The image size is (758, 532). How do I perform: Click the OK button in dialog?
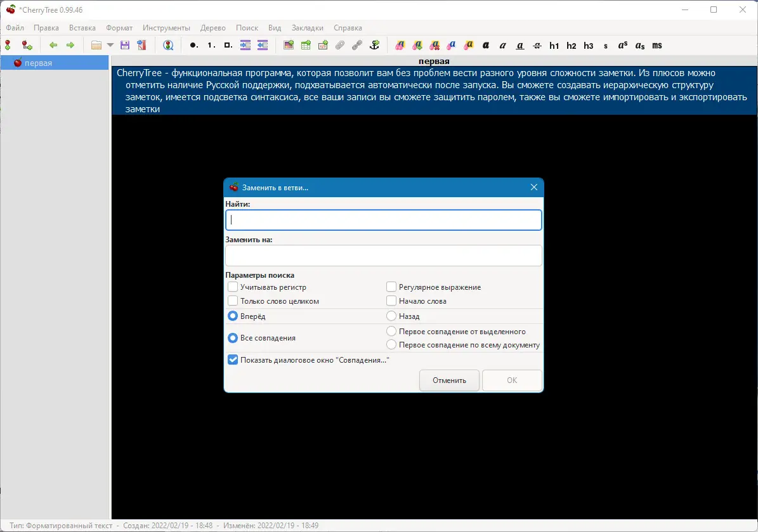[512, 380]
